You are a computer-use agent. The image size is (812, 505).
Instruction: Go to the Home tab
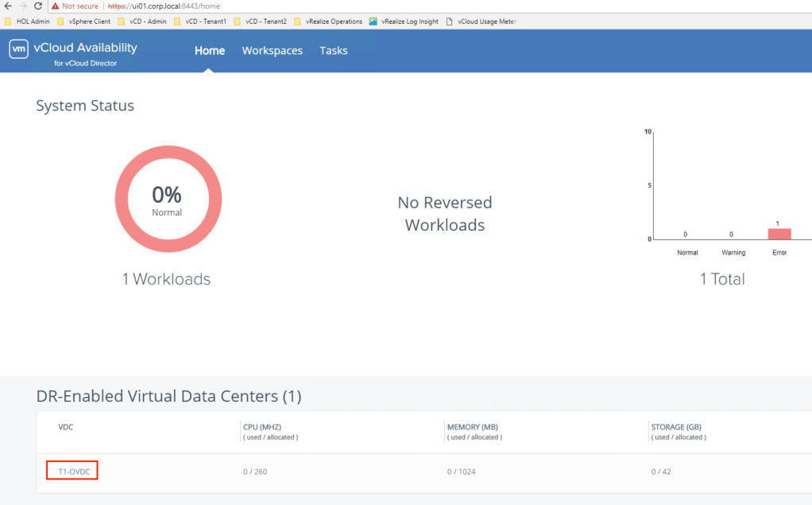(x=210, y=50)
